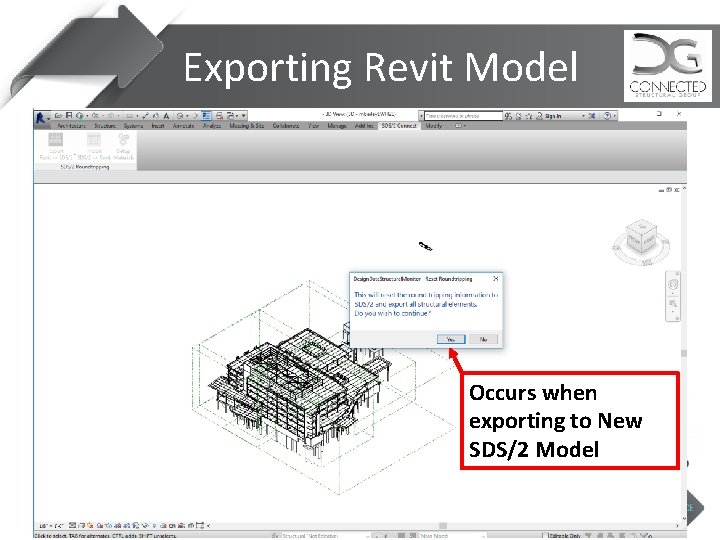Click the binoculars search icon
Image resolution: width=720 pixels, height=540 pixels.
508,116
